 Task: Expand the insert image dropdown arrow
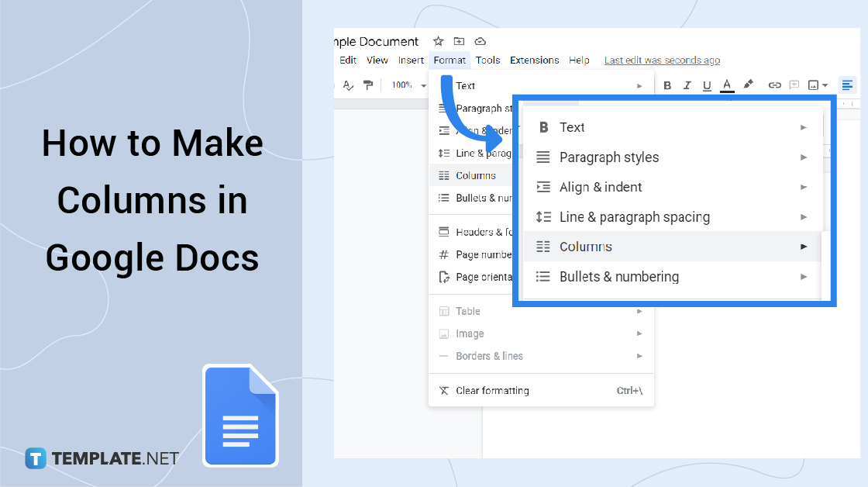[x=825, y=86]
